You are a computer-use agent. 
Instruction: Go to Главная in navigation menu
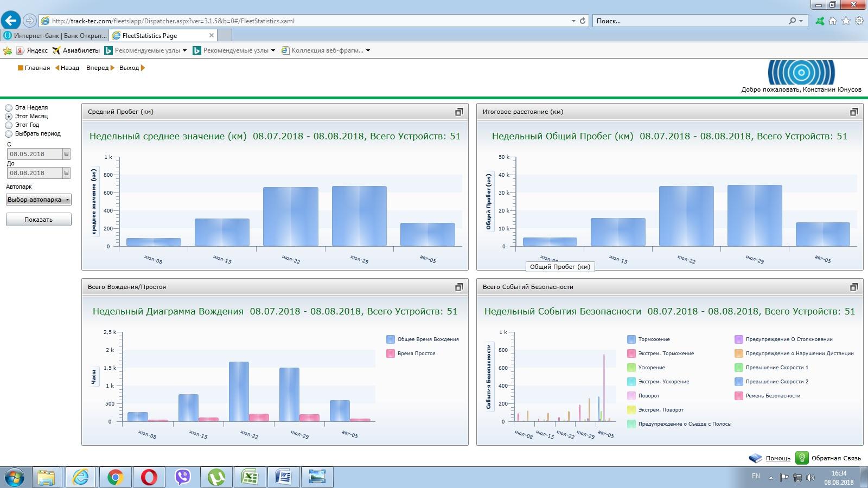34,68
